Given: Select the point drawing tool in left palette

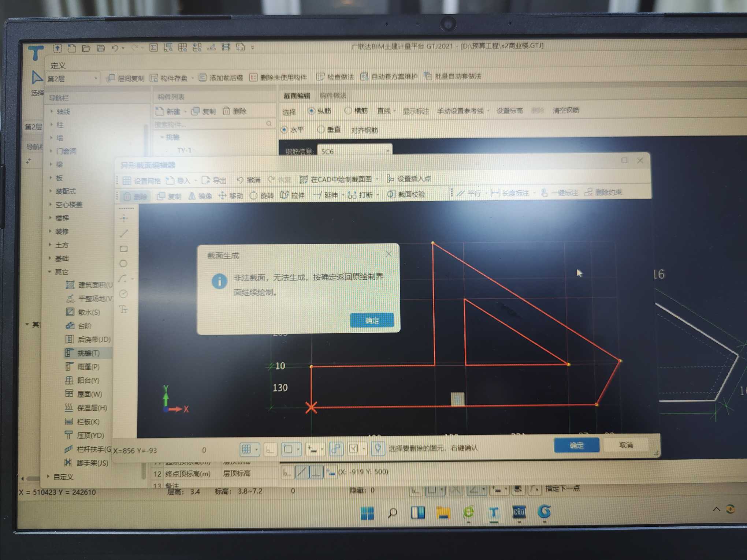Looking at the screenshot, I should pyautogui.click(x=124, y=218).
